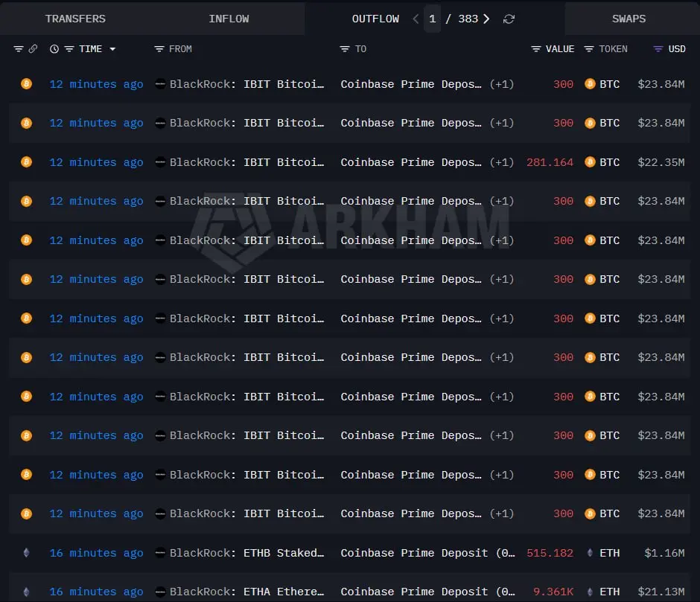The height and width of the screenshot is (602, 700).
Task: Open the TOKEN column filter
Action: pyautogui.click(x=589, y=49)
